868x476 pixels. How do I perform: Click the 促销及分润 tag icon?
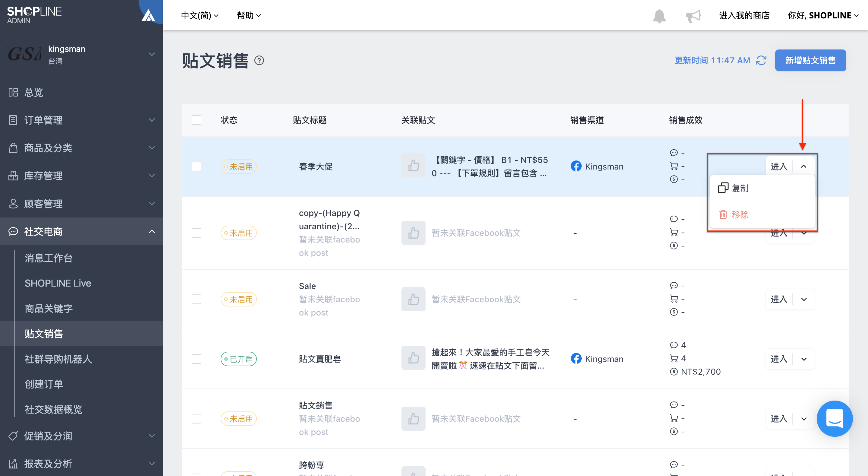[x=13, y=436]
